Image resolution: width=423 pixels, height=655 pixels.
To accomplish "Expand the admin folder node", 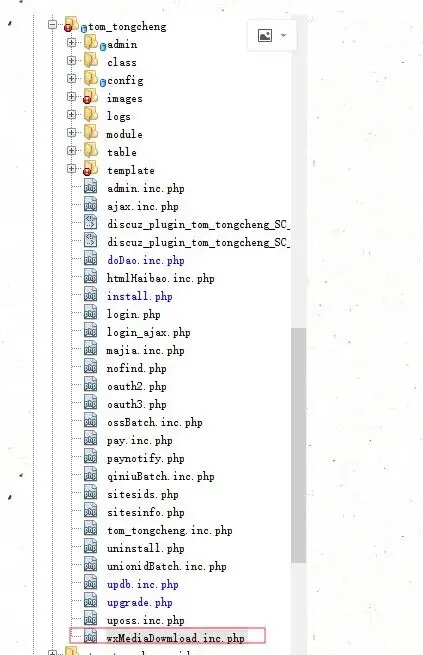I will [71, 43].
